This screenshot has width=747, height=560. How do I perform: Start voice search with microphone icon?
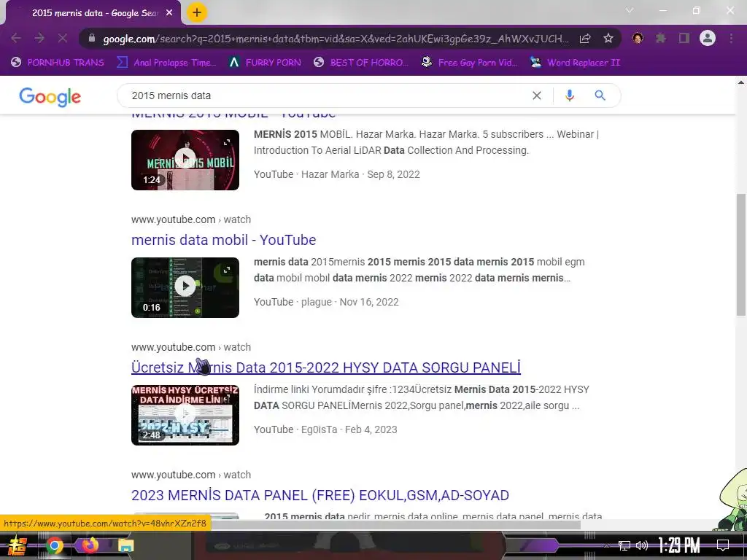(x=569, y=96)
